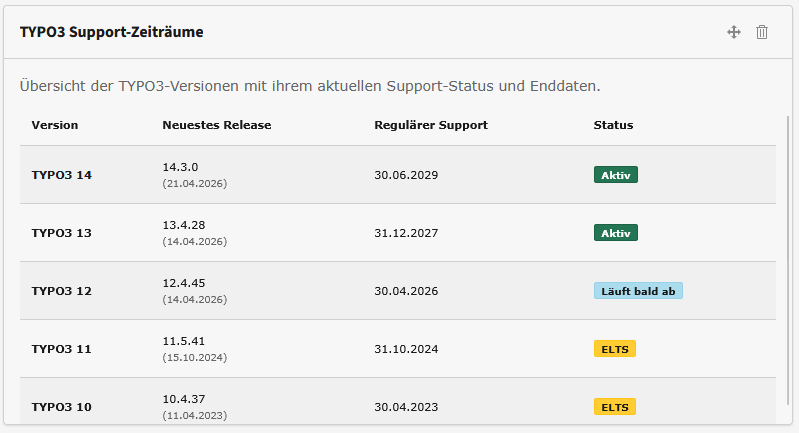Screen dimensions: 799x433
Task: Click the Neuestes Release column header
Action: coord(217,125)
